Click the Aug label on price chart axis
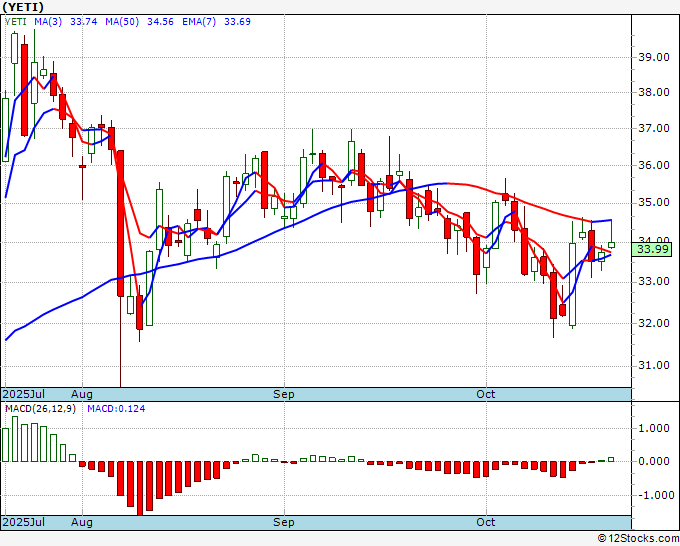680x546 pixels. pyautogui.click(x=82, y=394)
